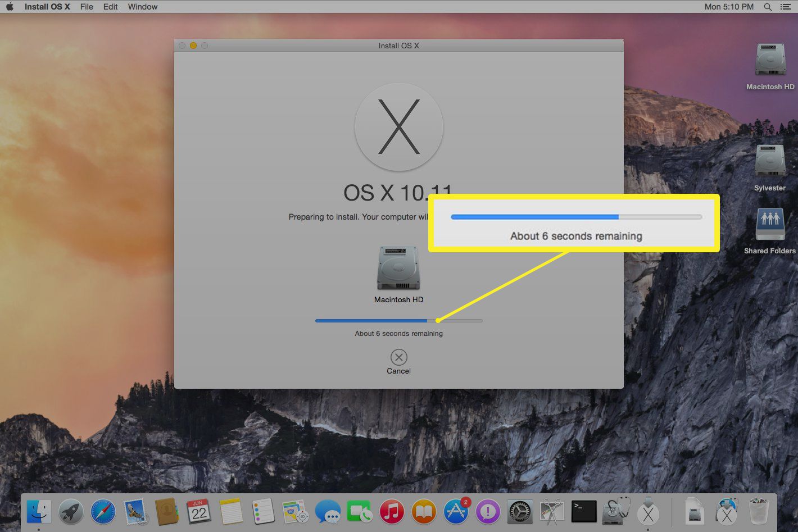Cancel the OS X installation
This screenshot has width=798, height=532.
(x=398, y=358)
